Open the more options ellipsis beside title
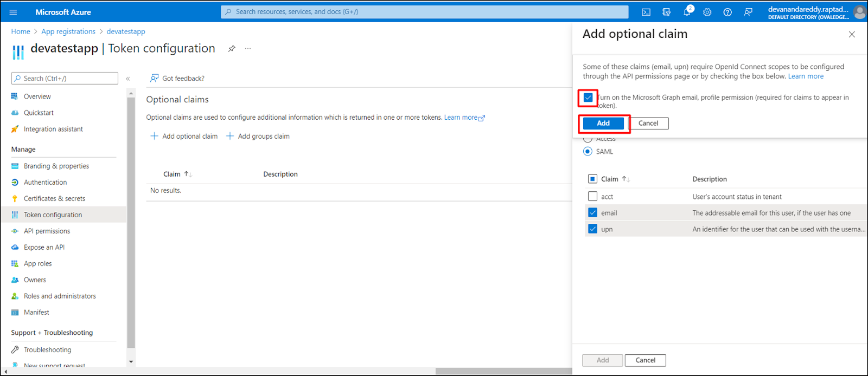The height and width of the screenshot is (376, 868). [x=248, y=48]
